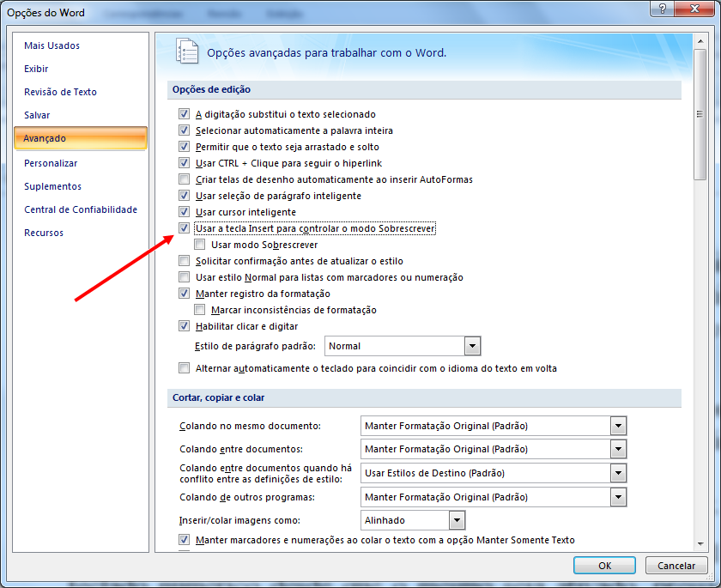
Task: Open the Suplementos category
Action: coord(52,186)
